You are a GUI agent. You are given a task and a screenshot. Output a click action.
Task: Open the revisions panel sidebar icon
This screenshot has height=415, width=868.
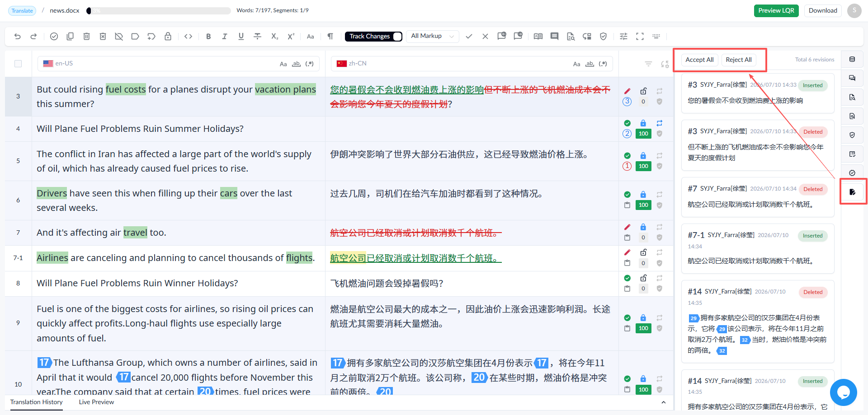(852, 192)
